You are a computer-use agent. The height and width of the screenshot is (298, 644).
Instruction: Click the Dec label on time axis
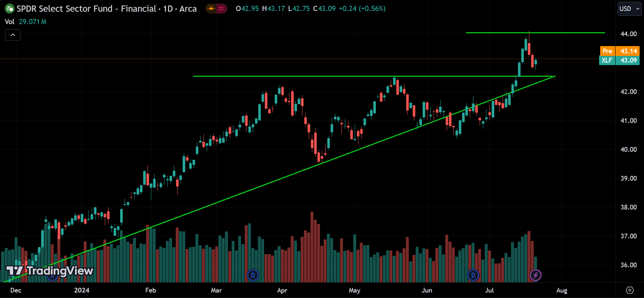[16, 290]
